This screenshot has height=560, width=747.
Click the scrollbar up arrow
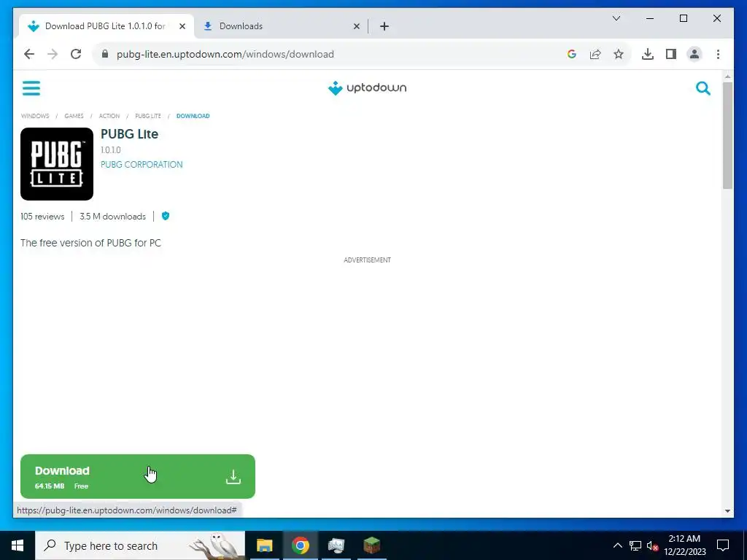click(x=727, y=76)
